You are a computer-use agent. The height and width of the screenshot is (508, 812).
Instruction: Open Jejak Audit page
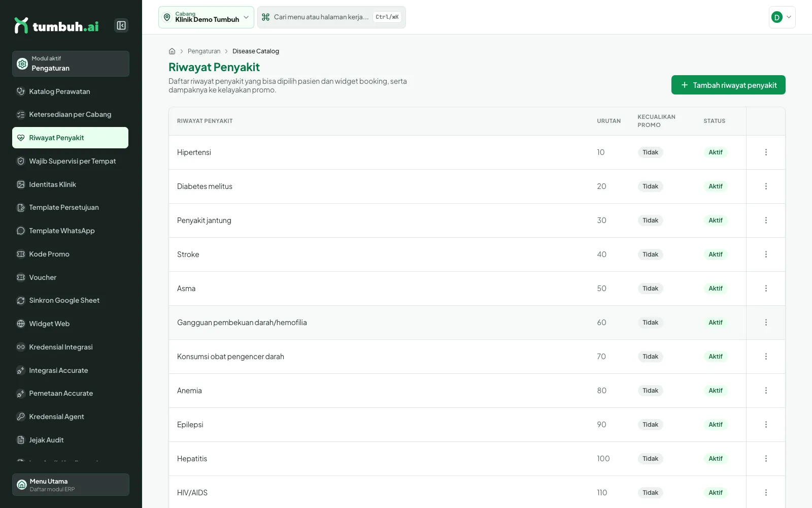point(70,440)
